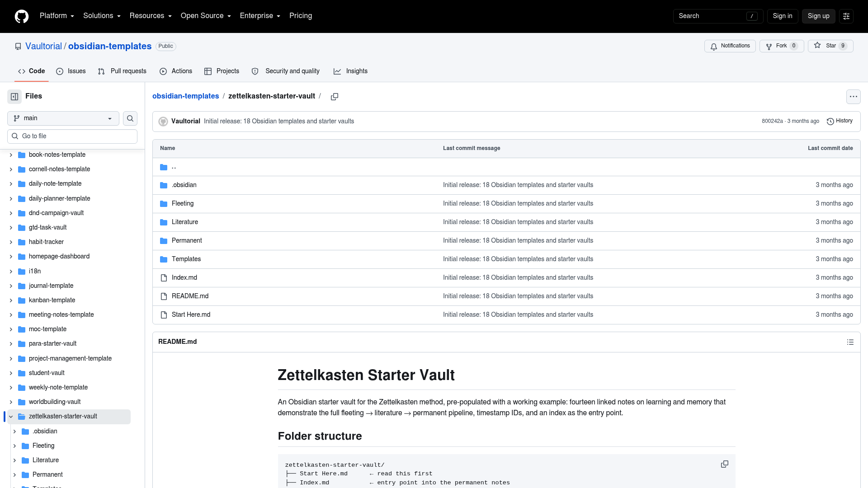Click the Literature folder icon in table
This screenshot has height=488, width=868.
pos(164,222)
